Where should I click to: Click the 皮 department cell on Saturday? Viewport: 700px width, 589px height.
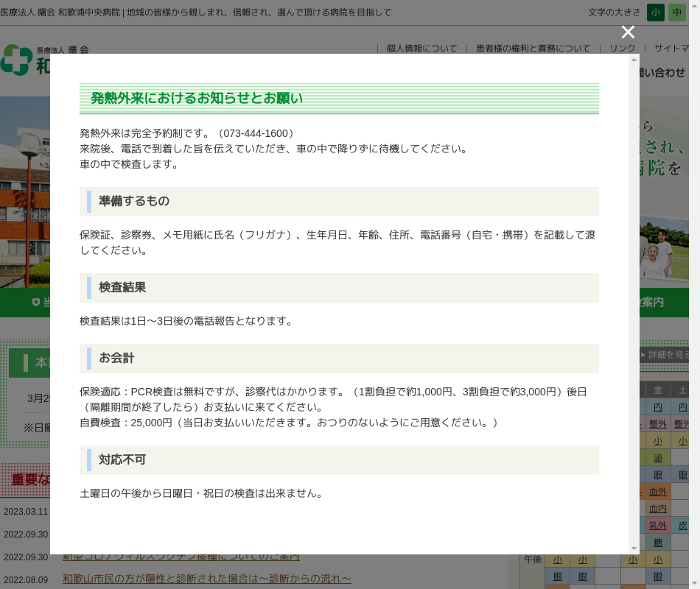[683, 526]
